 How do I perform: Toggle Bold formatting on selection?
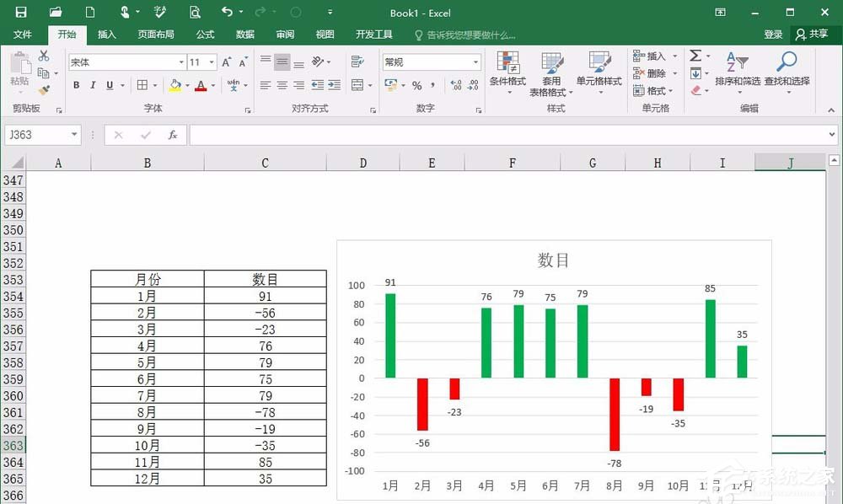[75, 85]
